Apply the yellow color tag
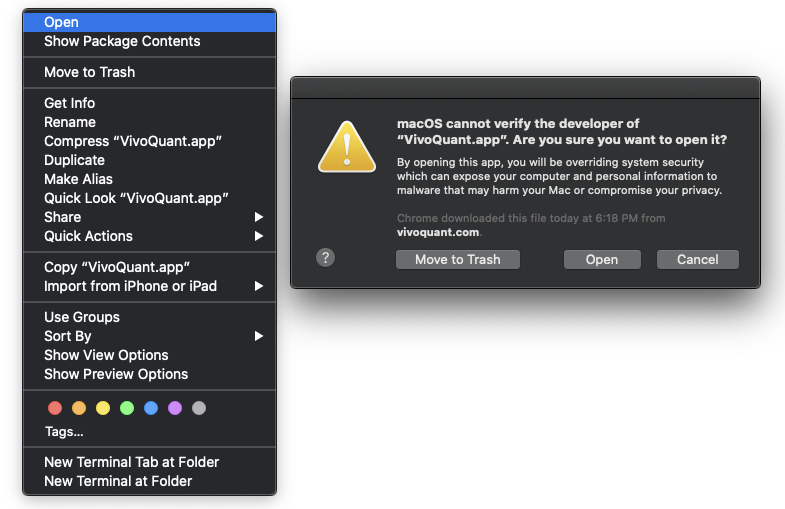 (x=103, y=408)
